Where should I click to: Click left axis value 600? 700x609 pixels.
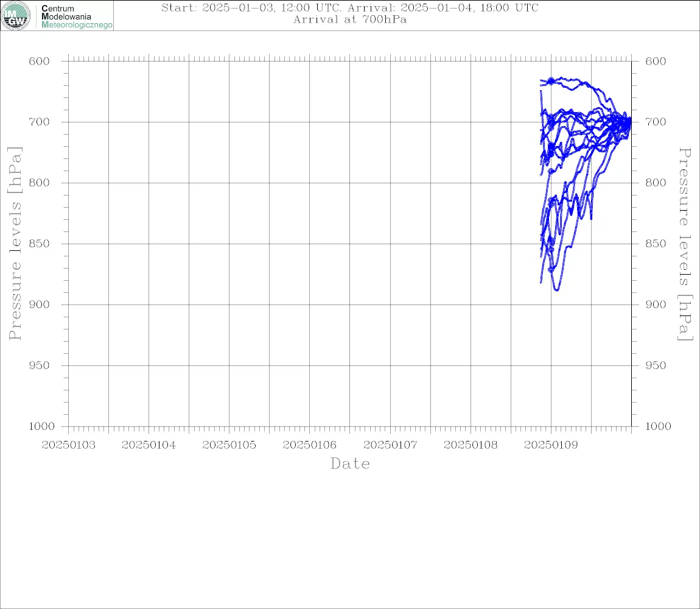pos(40,62)
